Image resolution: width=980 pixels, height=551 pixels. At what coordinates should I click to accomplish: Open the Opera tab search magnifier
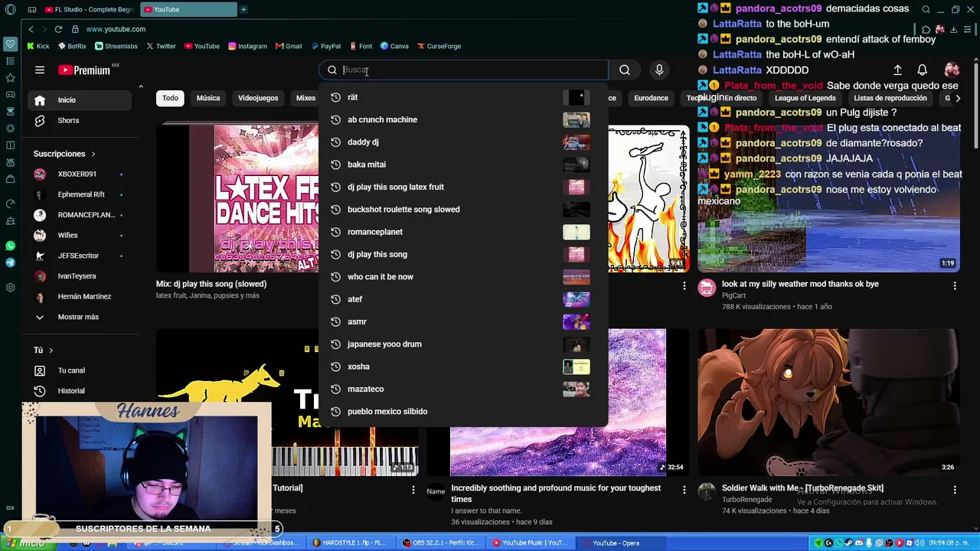tap(926, 9)
